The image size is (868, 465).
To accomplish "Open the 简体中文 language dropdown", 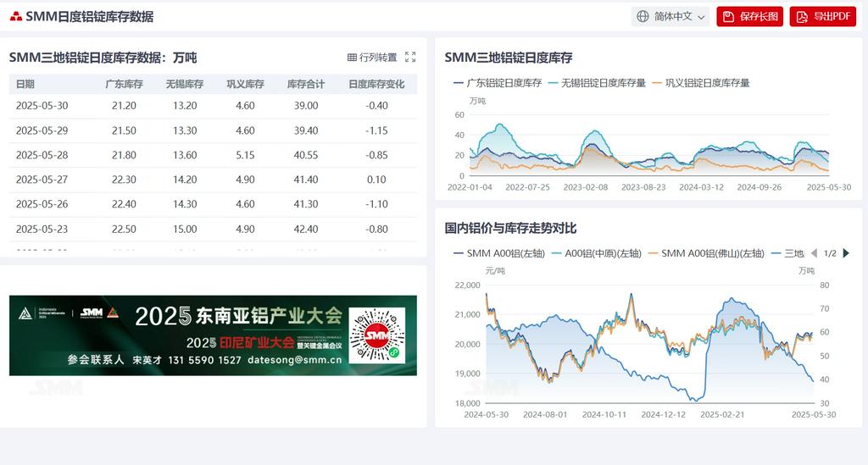I will pos(670,17).
